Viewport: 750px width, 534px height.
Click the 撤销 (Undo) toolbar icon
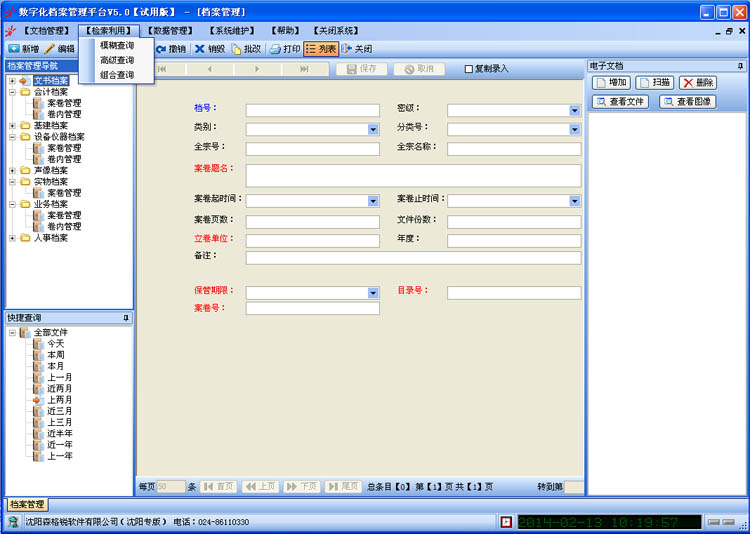pyautogui.click(x=170, y=49)
